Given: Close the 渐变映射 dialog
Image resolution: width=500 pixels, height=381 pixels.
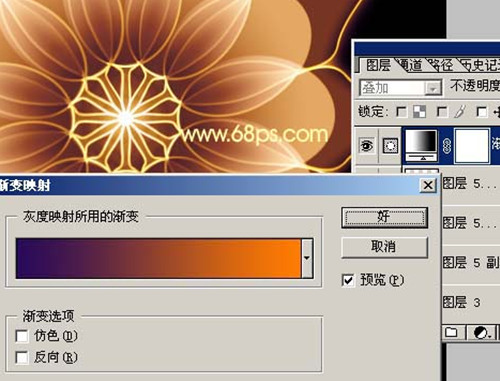Looking at the screenshot, I should tap(428, 185).
